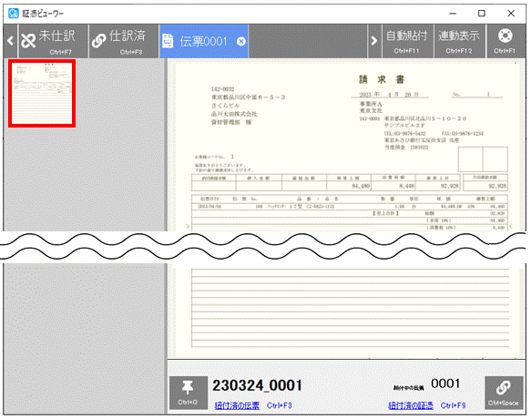Screen dimensions: 532x419
Task: Open the 仕訳済 tab
Action: click(124, 41)
